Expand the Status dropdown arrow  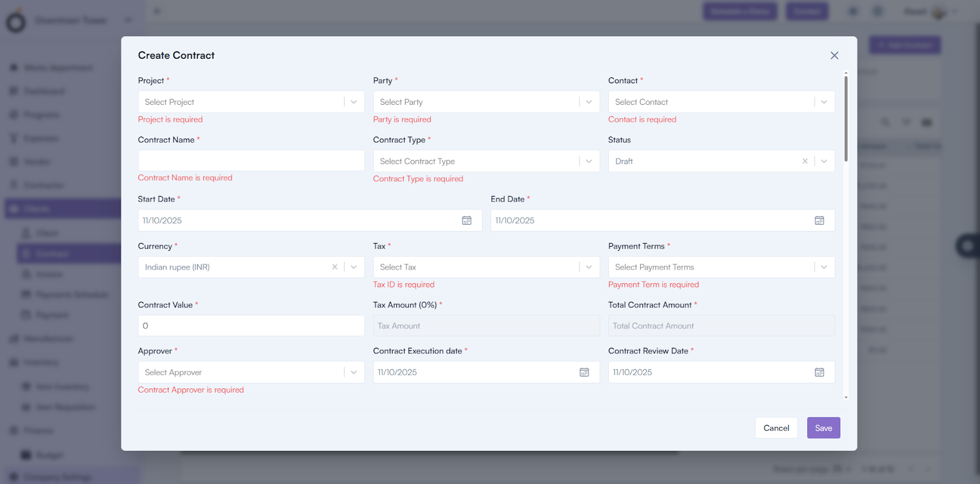pyautogui.click(x=824, y=161)
